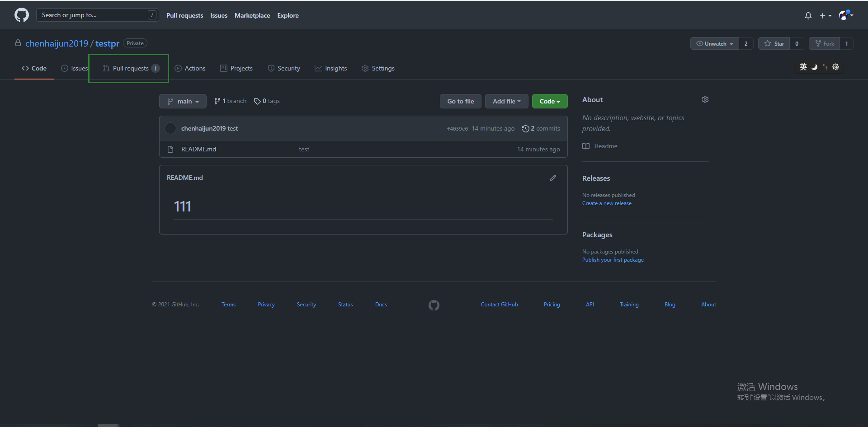The image size is (868, 427).
Task: Open chenhaijun2019 owner profile link
Action: pyautogui.click(x=57, y=43)
